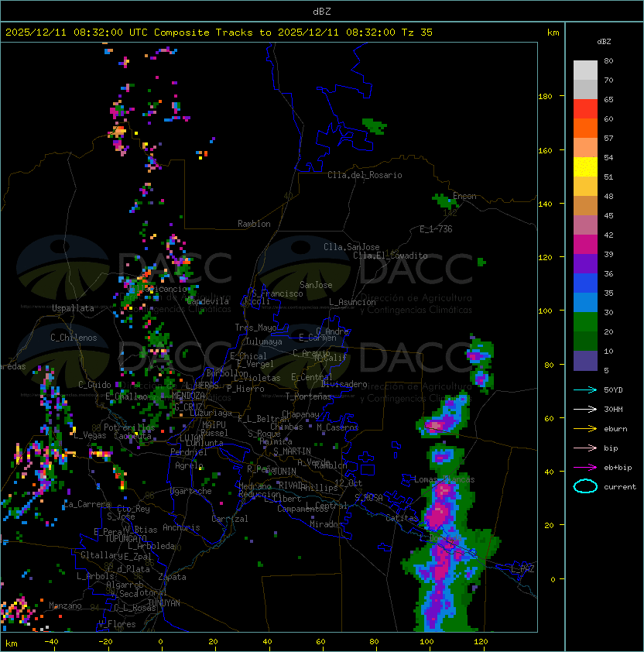Click the 'V_Flores' map label

pos(117,624)
